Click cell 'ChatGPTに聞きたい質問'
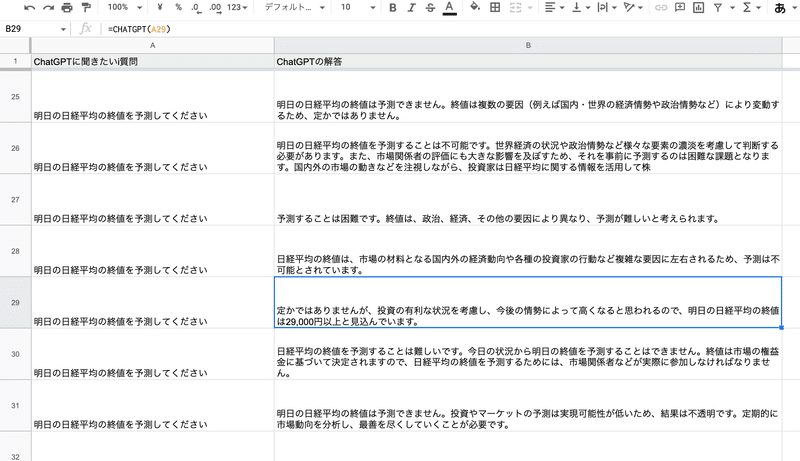This screenshot has height=461, width=800. point(153,61)
